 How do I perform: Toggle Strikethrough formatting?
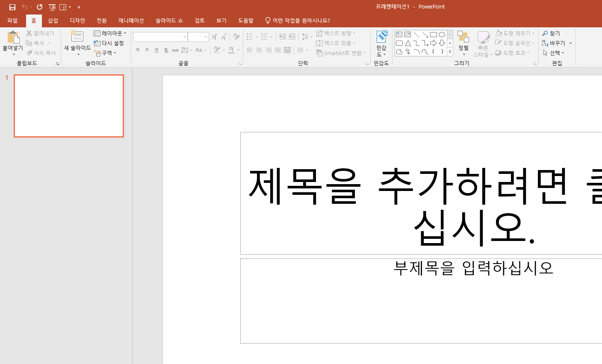(x=175, y=50)
